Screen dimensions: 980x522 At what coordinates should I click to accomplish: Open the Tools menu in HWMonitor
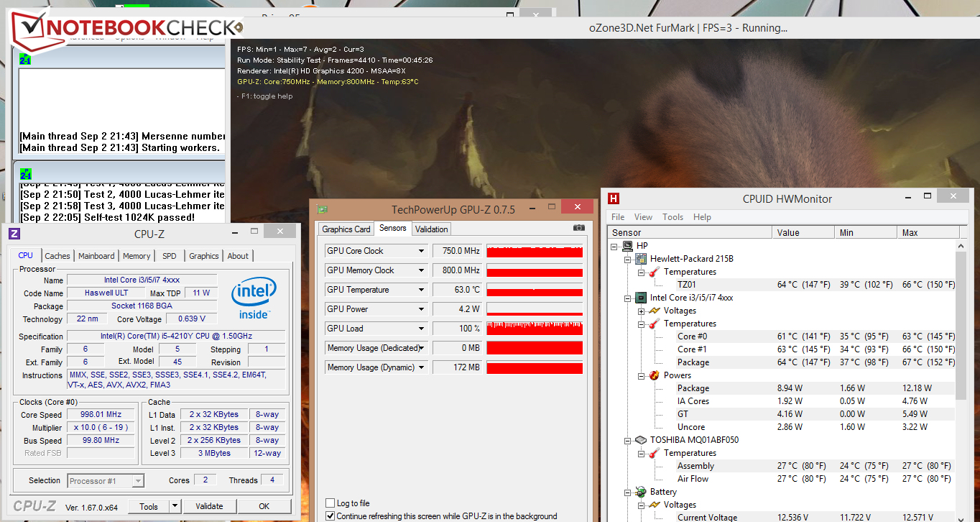coord(673,217)
